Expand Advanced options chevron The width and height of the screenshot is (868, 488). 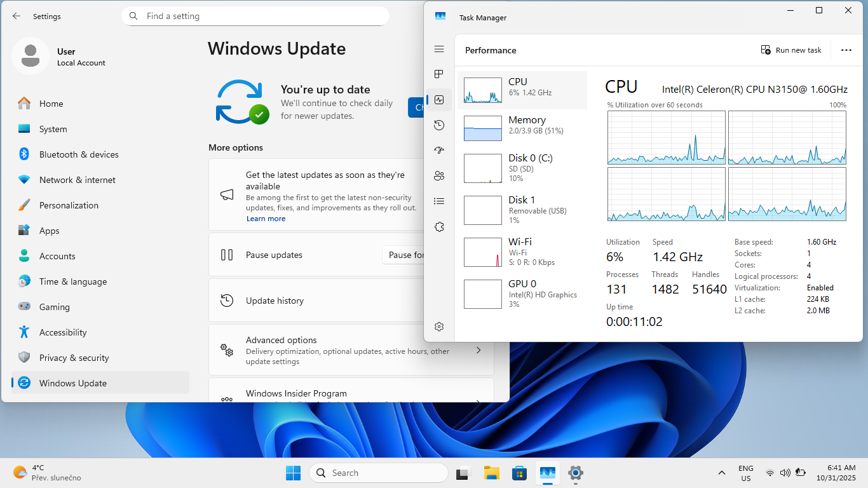click(x=478, y=350)
